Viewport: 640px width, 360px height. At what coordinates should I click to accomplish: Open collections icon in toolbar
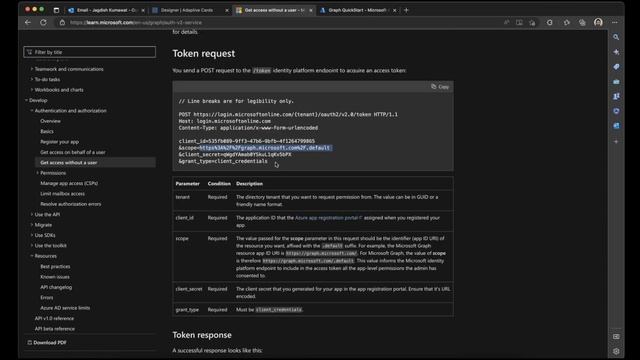[x=582, y=22]
